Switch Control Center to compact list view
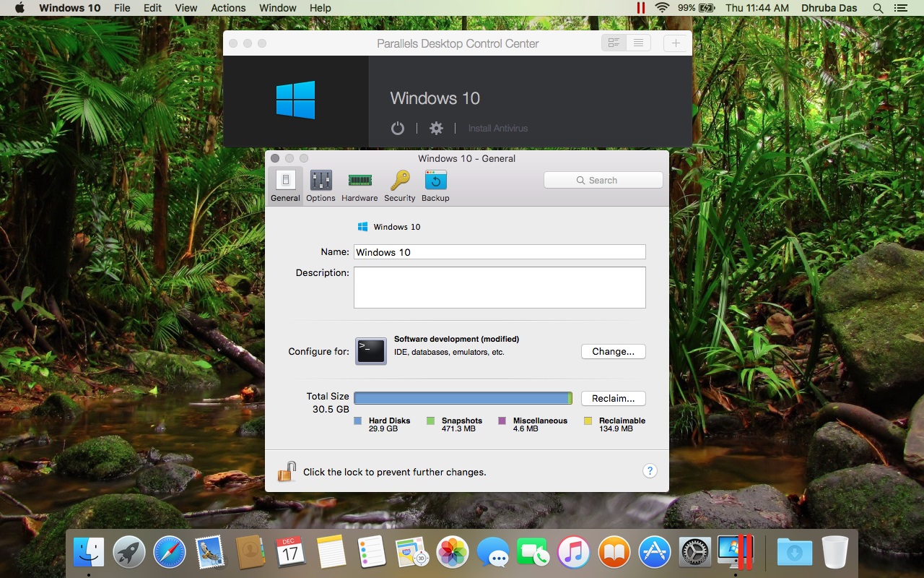 pos(639,43)
